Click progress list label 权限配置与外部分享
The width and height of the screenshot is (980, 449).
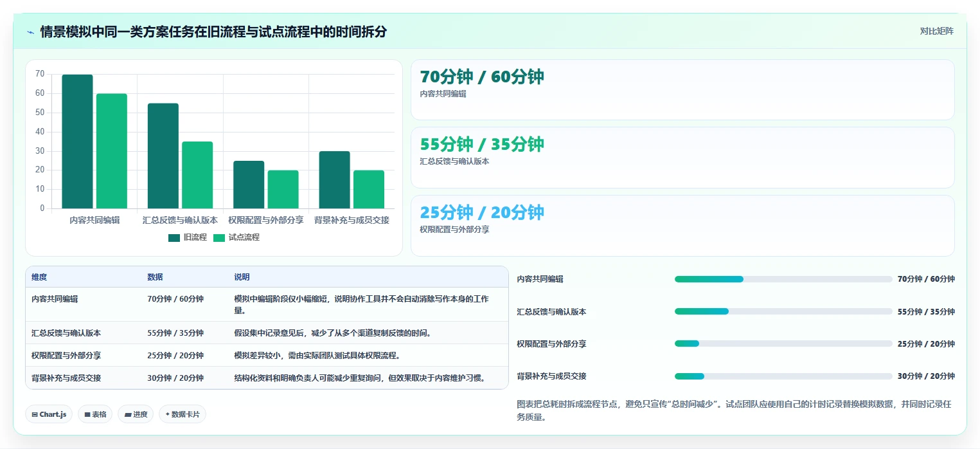tap(552, 344)
